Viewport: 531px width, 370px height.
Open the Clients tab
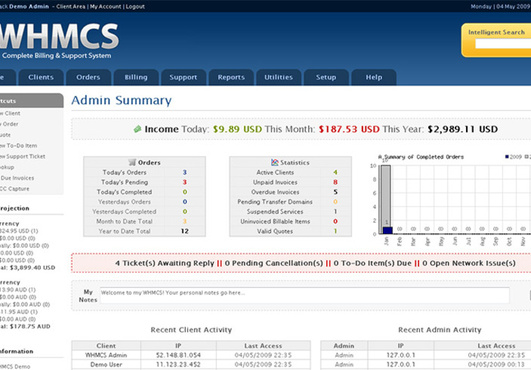coord(41,77)
